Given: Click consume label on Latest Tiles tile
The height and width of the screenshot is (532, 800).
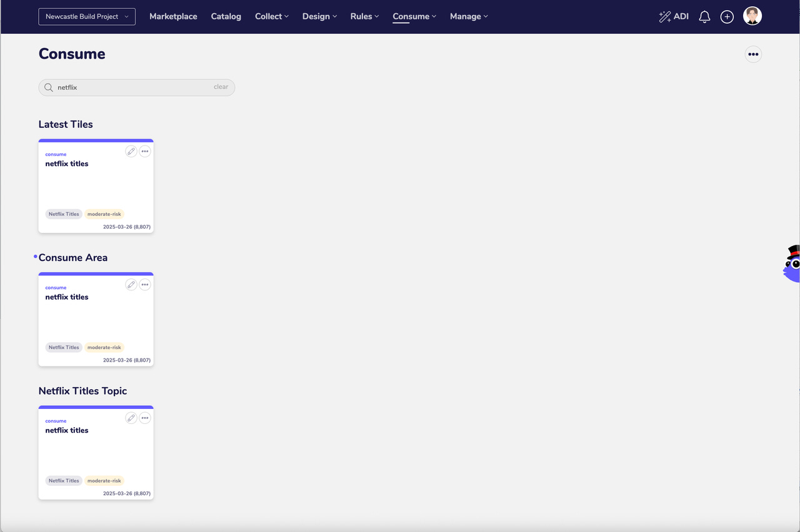Looking at the screenshot, I should point(56,154).
